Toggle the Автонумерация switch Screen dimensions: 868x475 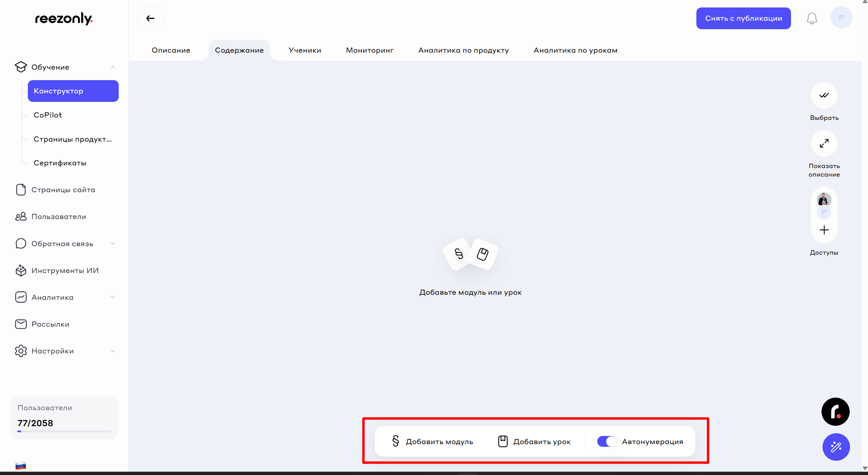click(x=606, y=441)
